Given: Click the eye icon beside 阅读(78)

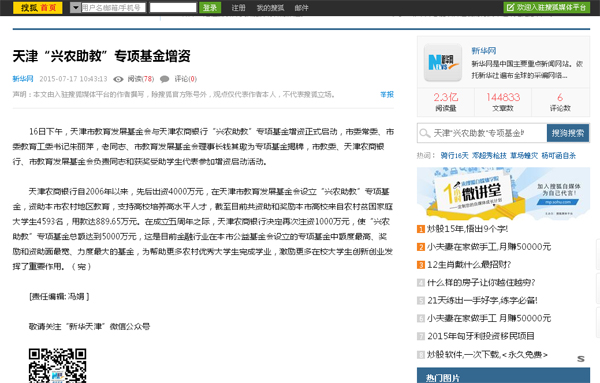Looking at the screenshot, I should tap(118, 79).
